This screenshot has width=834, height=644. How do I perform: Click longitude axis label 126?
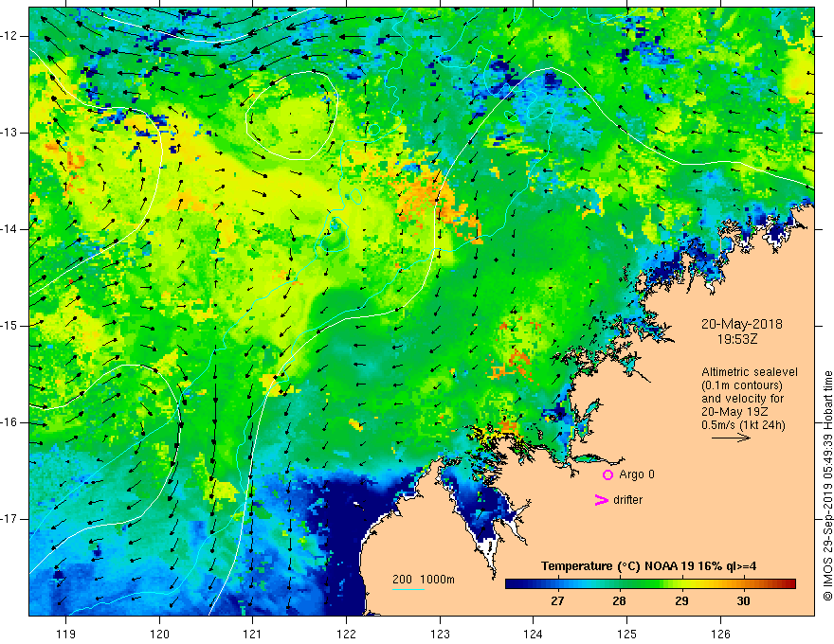pos(720,634)
